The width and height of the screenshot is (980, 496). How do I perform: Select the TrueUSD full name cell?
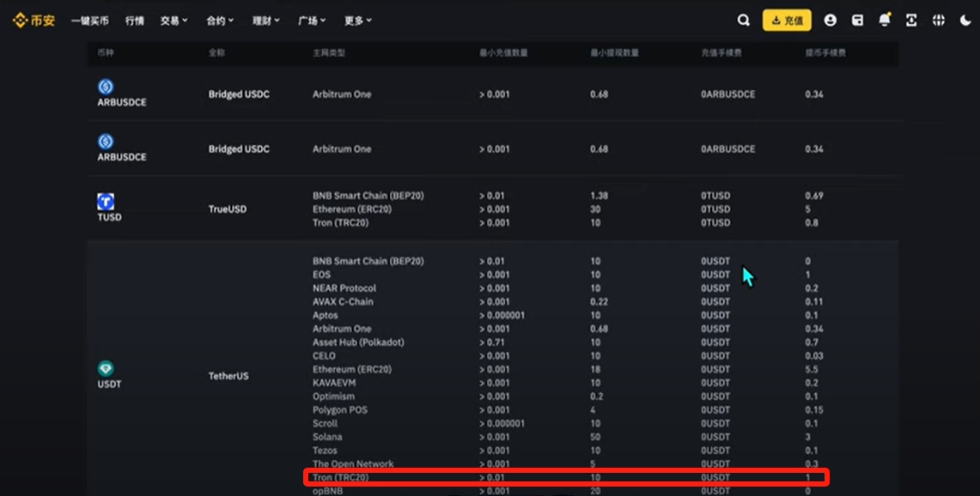pos(228,209)
